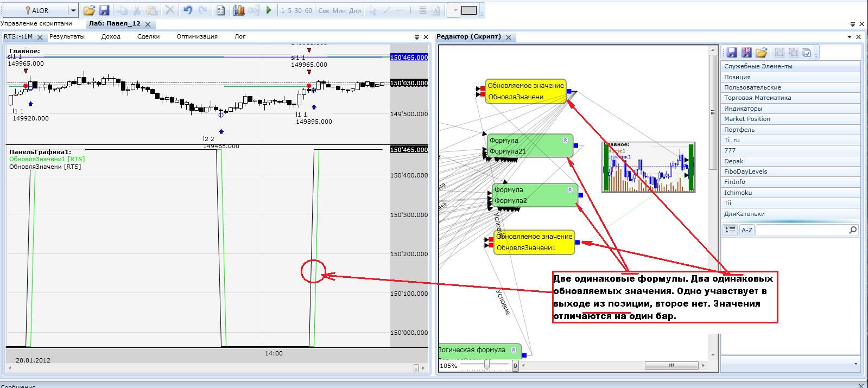Redo the last undone action

click(202, 10)
